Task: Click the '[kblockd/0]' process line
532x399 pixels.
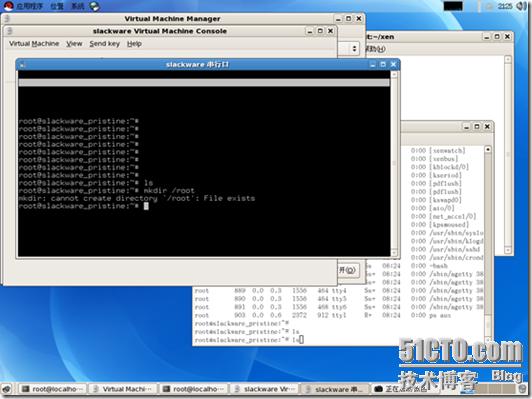Action: (x=440, y=167)
